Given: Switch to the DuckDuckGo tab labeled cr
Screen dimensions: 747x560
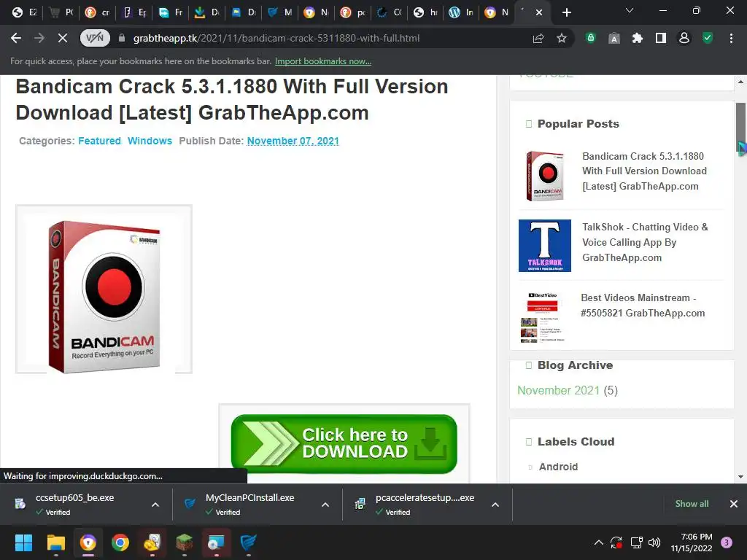Looking at the screenshot, I should (x=98, y=13).
